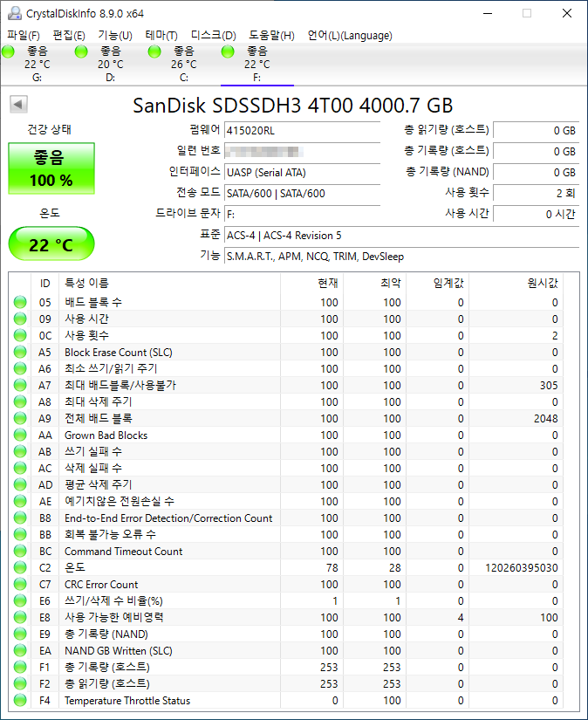Click the 원시값 column header
The image size is (588, 720).
tap(516, 284)
